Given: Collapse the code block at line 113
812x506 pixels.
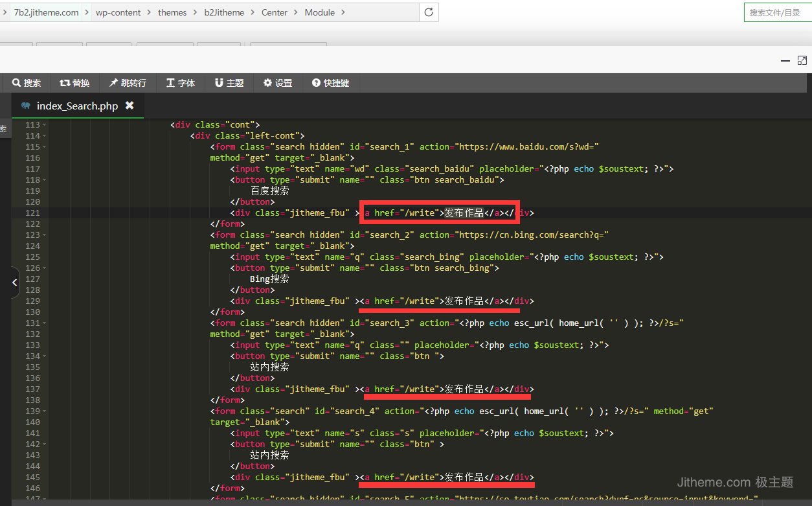Looking at the screenshot, I should pyautogui.click(x=45, y=125).
